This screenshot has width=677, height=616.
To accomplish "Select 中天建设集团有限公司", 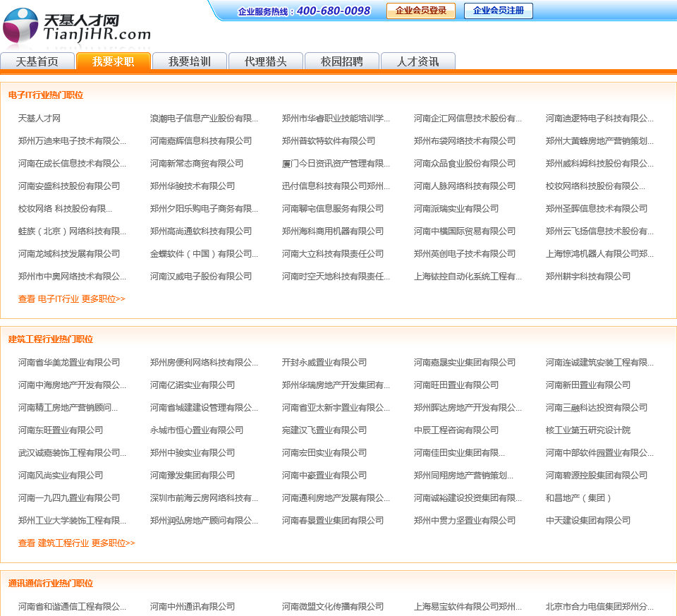I will click(588, 521).
